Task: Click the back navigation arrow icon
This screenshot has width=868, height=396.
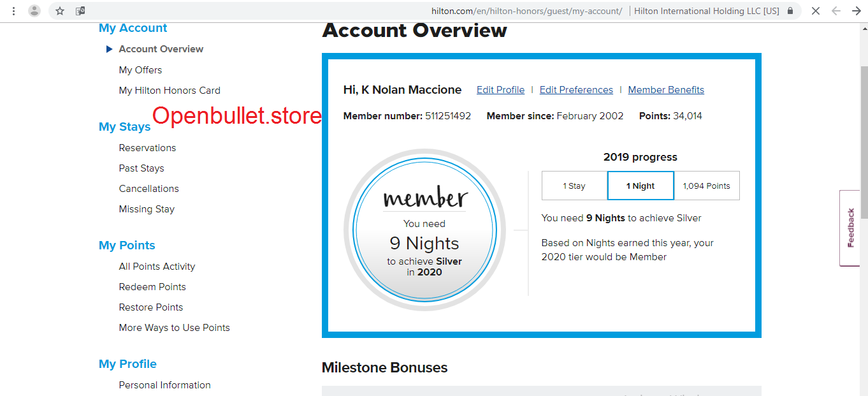Action: pos(836,11)
